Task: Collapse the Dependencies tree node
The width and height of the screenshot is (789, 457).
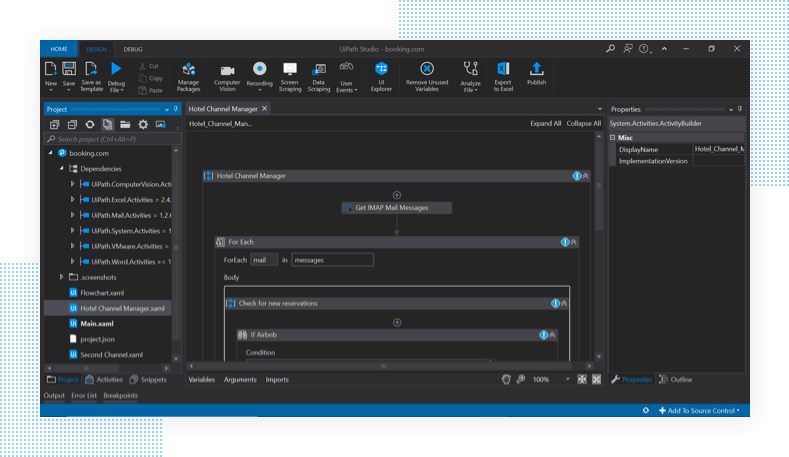Action: (x=61, y=169)
